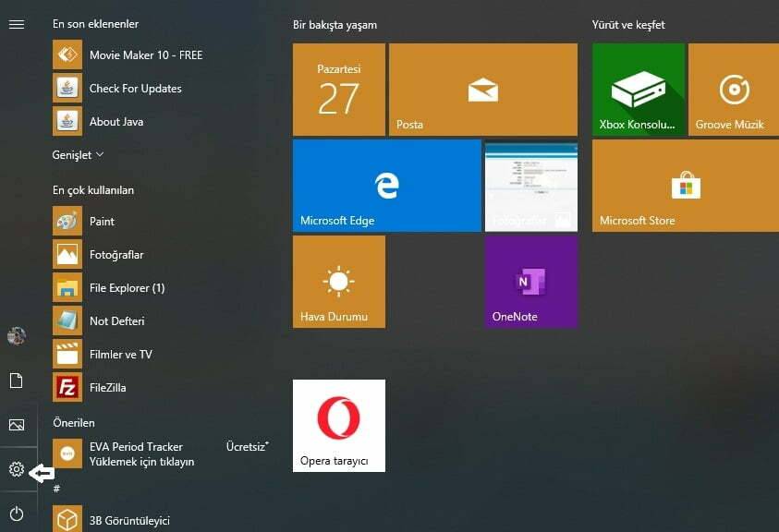Screen dimensions: 779x532
Task: Launch FileZilla icon
Action: 67,387
